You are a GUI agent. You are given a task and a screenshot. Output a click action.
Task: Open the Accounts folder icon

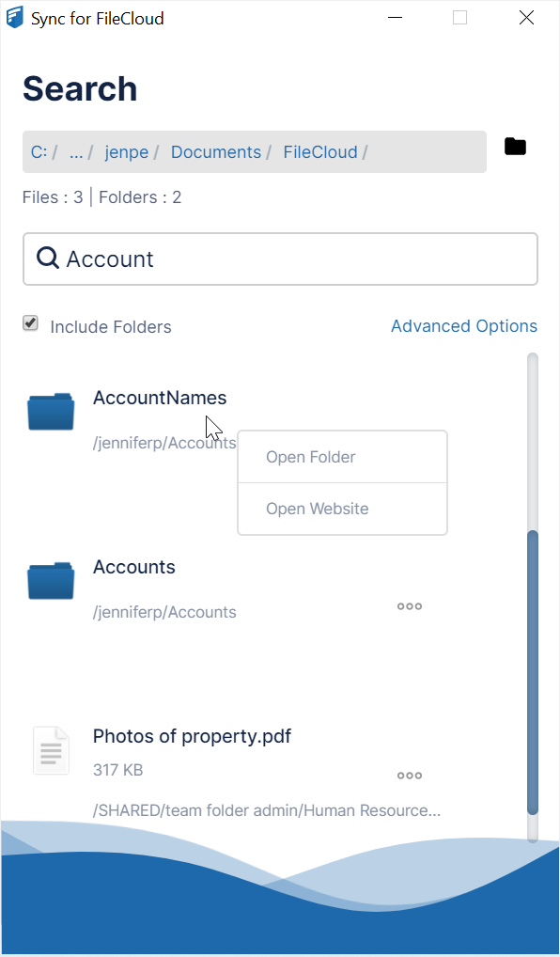(50, 580)
